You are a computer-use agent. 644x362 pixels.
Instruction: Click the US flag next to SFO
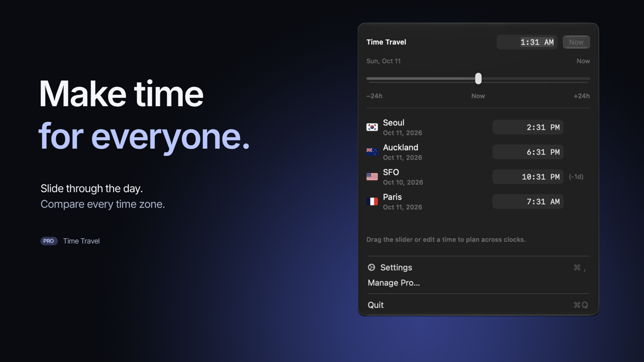372,177
